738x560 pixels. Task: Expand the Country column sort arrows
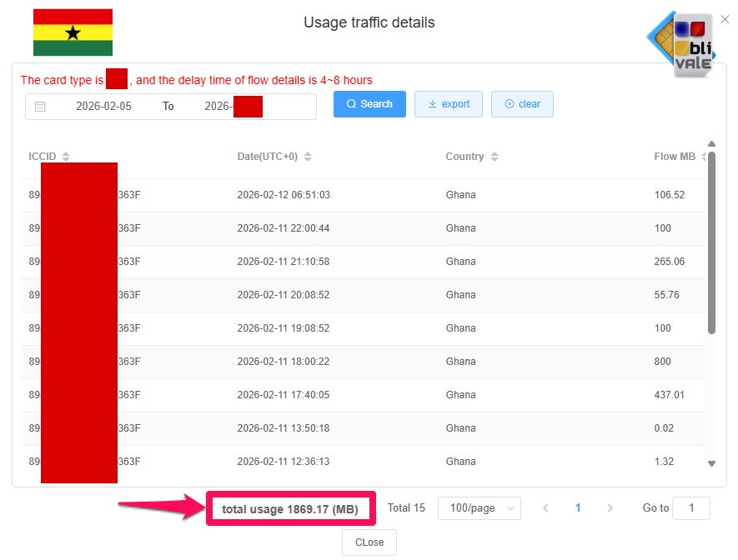(495, 156)
